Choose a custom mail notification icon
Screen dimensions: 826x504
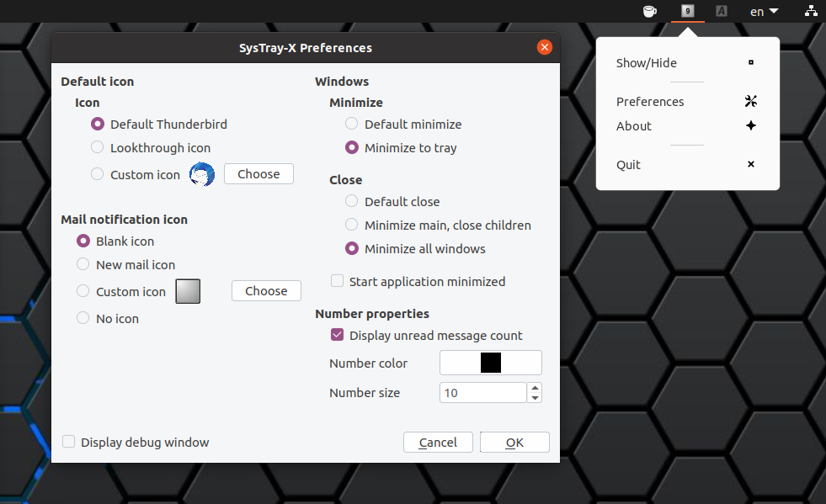[266, 290]
